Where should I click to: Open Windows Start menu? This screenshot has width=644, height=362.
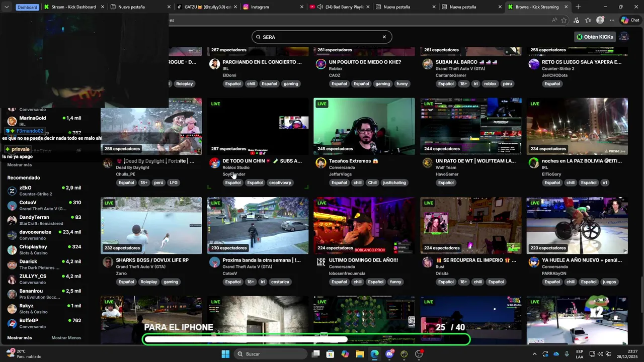225,354
